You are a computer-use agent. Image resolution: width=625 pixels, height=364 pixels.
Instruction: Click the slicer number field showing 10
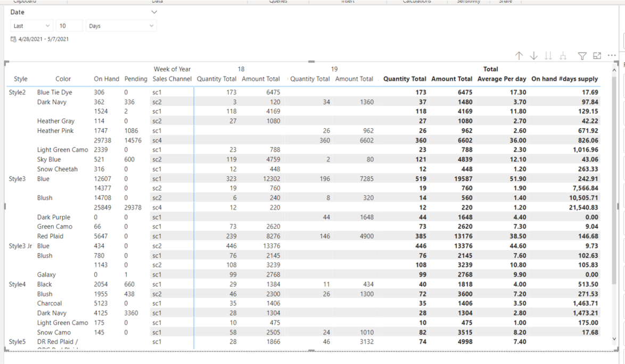[69, 26]
